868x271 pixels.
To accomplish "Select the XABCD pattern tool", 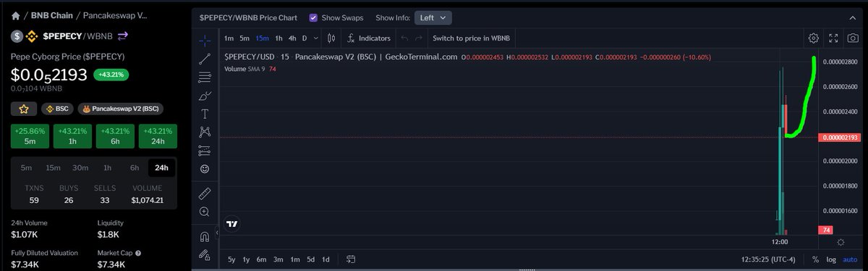I will point(205,133).
